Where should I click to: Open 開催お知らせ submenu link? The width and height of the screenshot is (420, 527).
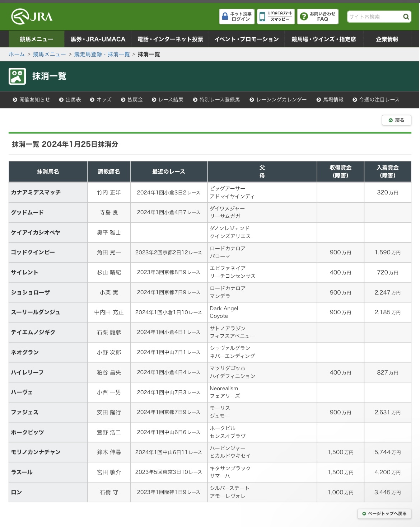pos(32,100)
